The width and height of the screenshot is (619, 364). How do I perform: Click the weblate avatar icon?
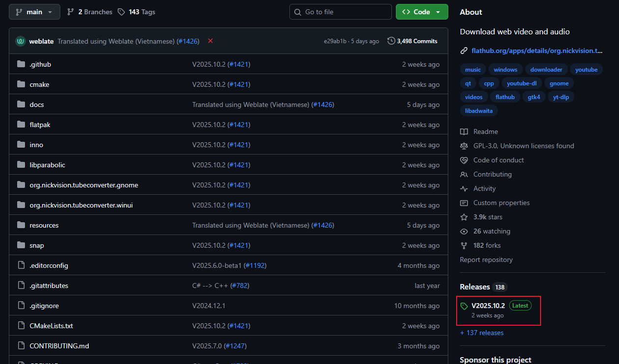coord(21,41)
